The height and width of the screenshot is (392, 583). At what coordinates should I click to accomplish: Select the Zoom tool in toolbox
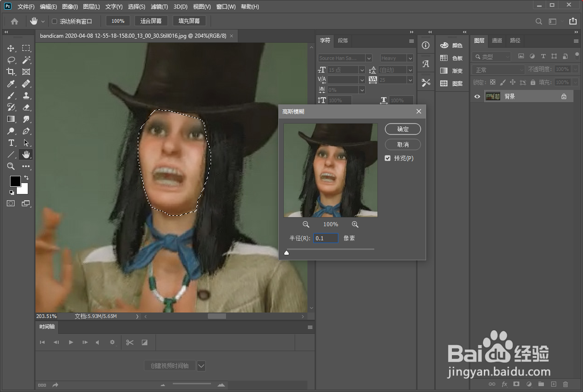(11, 166)
